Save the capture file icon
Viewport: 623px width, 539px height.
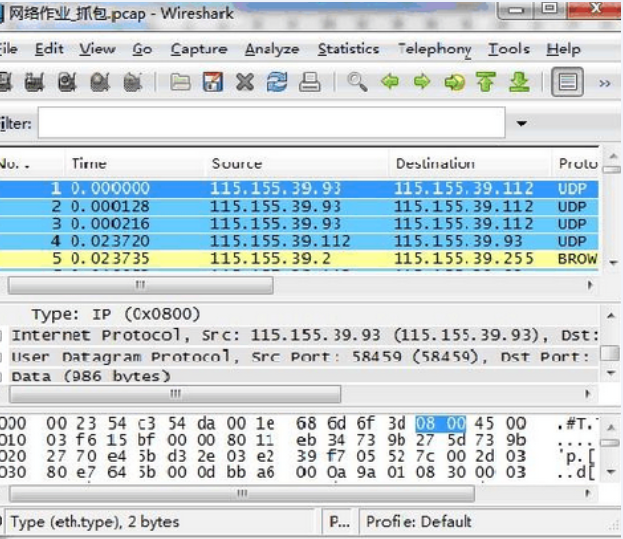click(213, 82)
